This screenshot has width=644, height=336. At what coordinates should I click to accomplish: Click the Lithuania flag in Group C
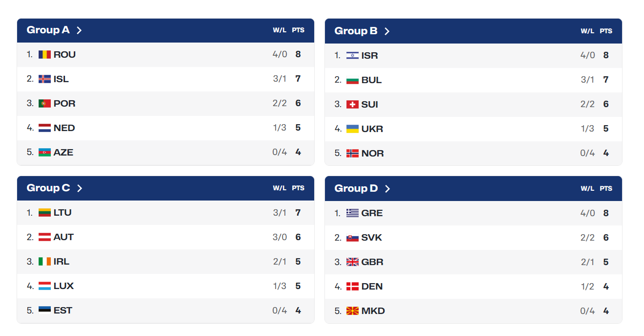(x=44, y=212)
